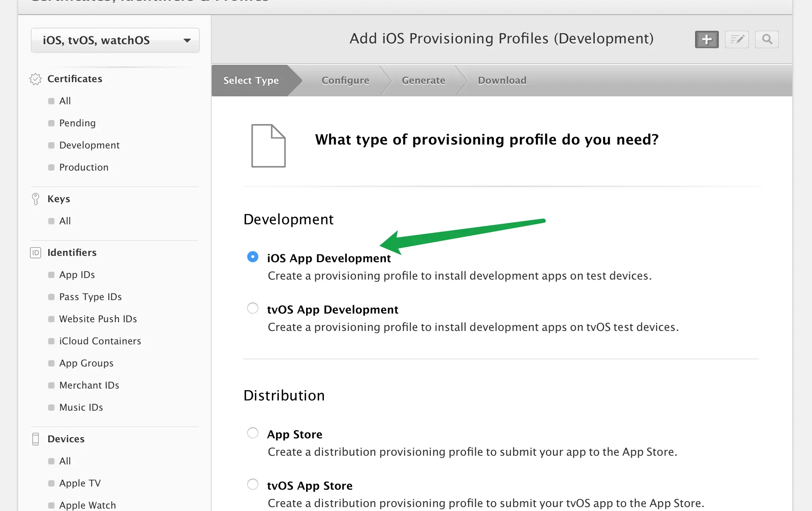The width and height of the screenshot is (812, 511).
Task: Click the Certificates badge icon
Action: click(x=36, y=79)
